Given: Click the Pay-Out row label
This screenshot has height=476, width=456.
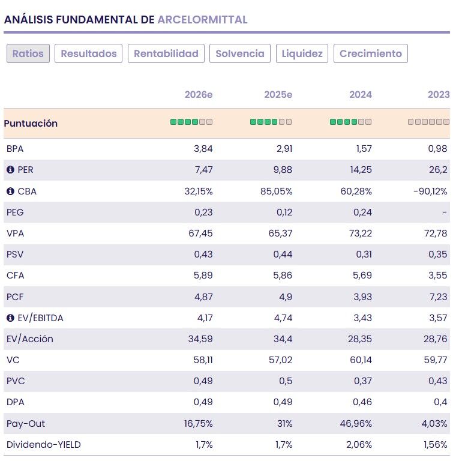Looking at the screenshot, I should [26, 424].
